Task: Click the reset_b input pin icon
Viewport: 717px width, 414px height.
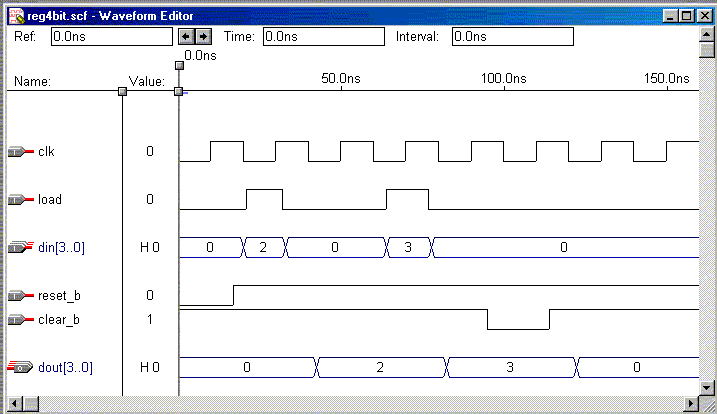Action: tap(20, 296)
